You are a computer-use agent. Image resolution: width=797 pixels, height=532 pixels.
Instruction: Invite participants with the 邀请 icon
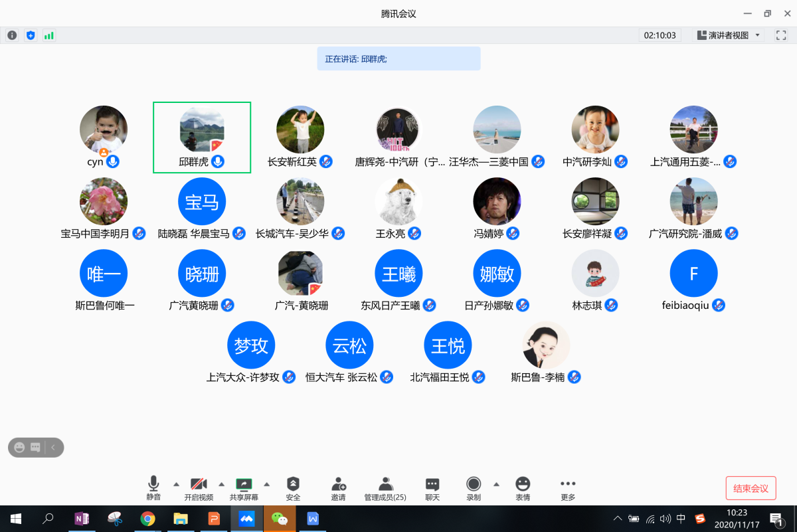[339, 488]
